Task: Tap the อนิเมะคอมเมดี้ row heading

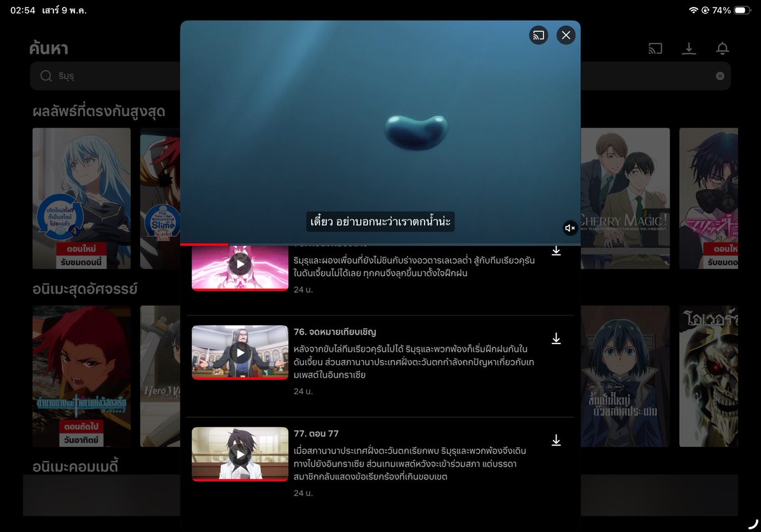Action: tap(76, 467)
